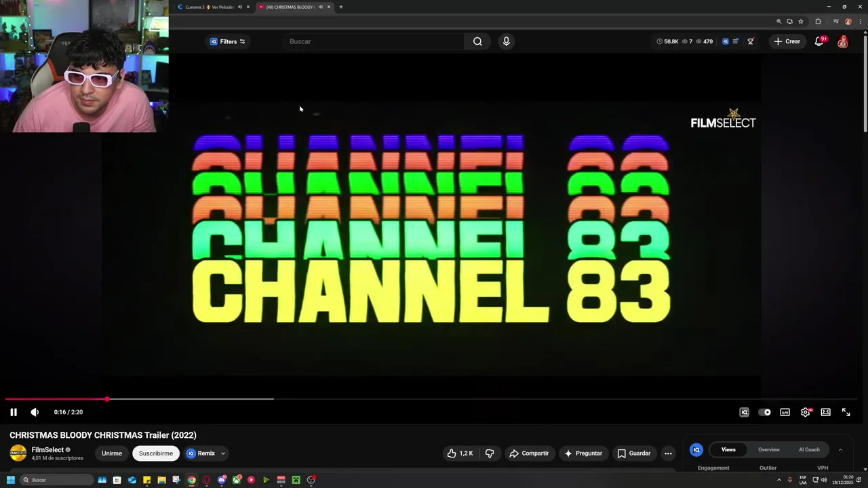Click the vidIQ round logo in side panel

pos(696,450)
